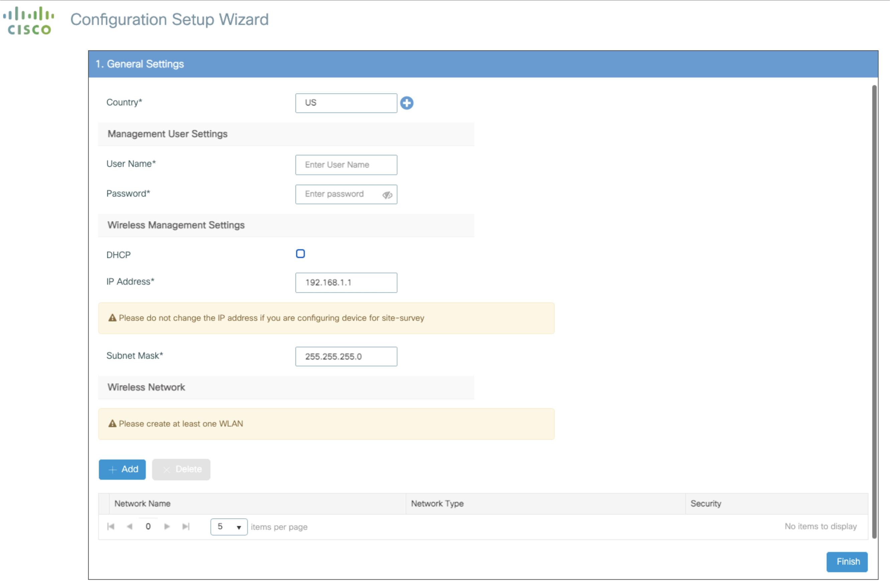Jump to last page in network table
The height and width of the screenshot is (588, 890).
pos(185,527)
